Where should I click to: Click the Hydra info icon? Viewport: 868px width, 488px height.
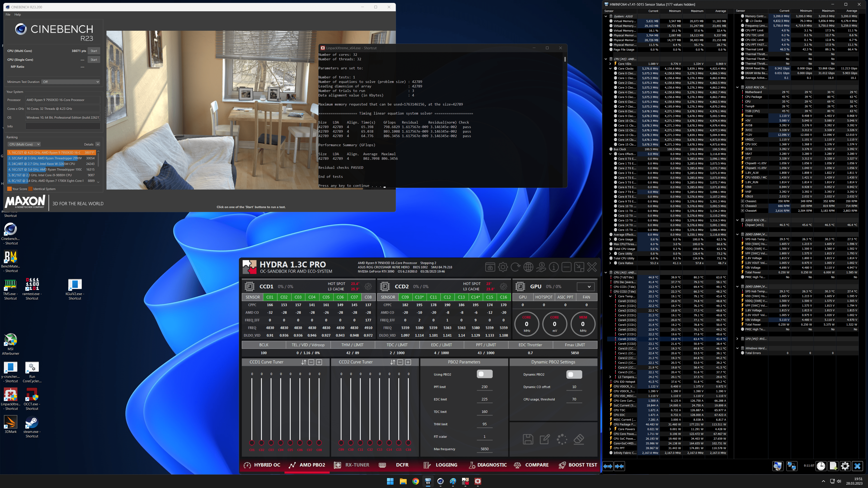pyautogui.click(x=554, y=267)
